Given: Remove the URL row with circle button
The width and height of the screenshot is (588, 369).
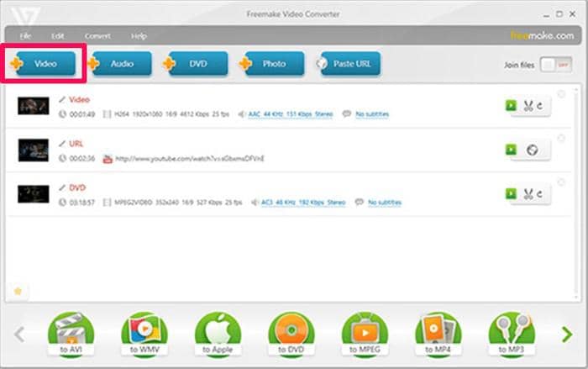Looking at the screenshot, I should pyautogui.click(x=561, y=138).
